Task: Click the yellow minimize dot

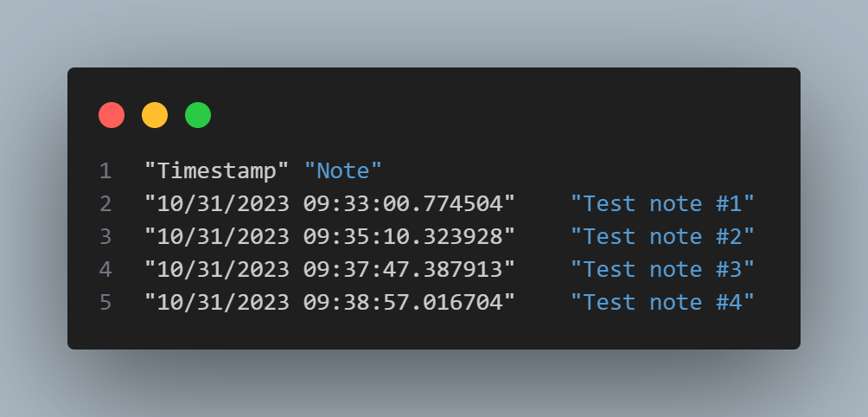Action: coord(155,115)
